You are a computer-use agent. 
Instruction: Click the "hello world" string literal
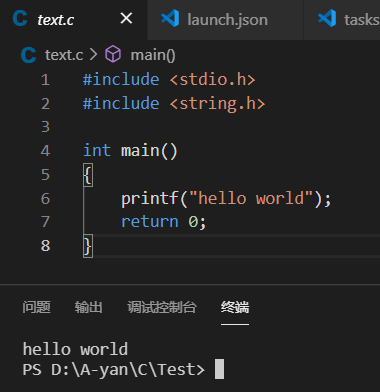point(251,198)
